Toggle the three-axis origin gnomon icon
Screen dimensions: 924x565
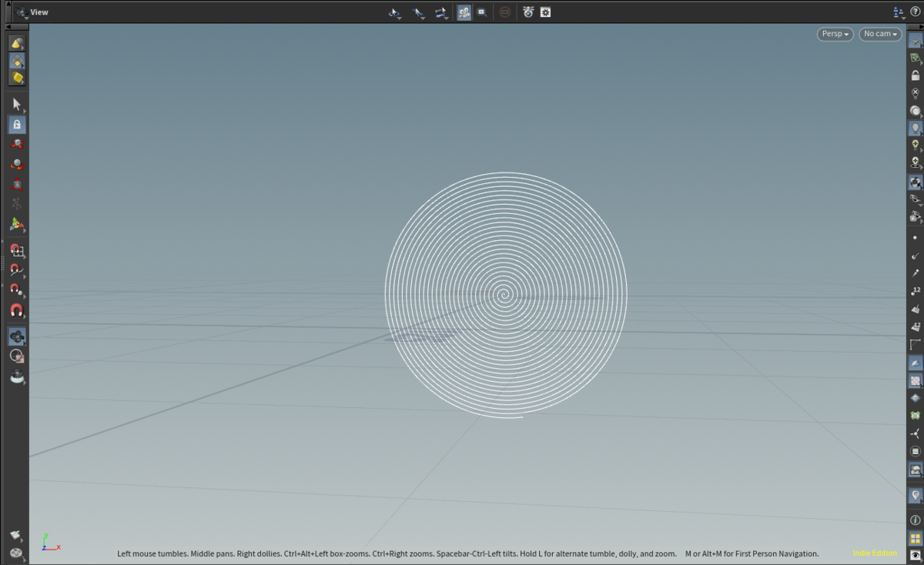(x=916, y=433)
